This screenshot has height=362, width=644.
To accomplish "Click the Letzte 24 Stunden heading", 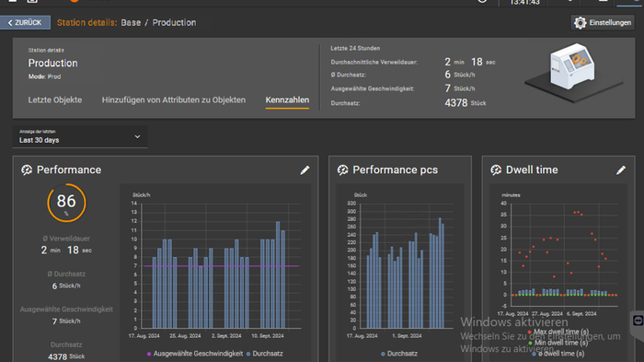I will [355, 48].
